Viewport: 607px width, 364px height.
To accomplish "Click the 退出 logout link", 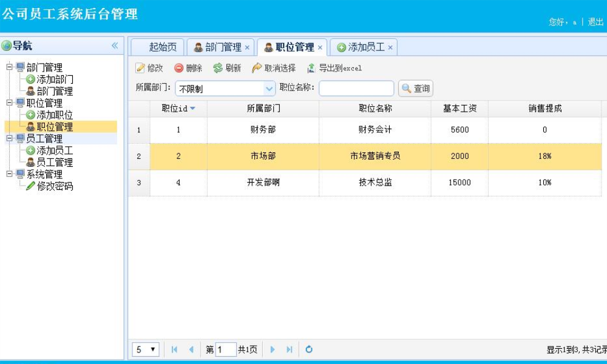I will tap(595, 22).
